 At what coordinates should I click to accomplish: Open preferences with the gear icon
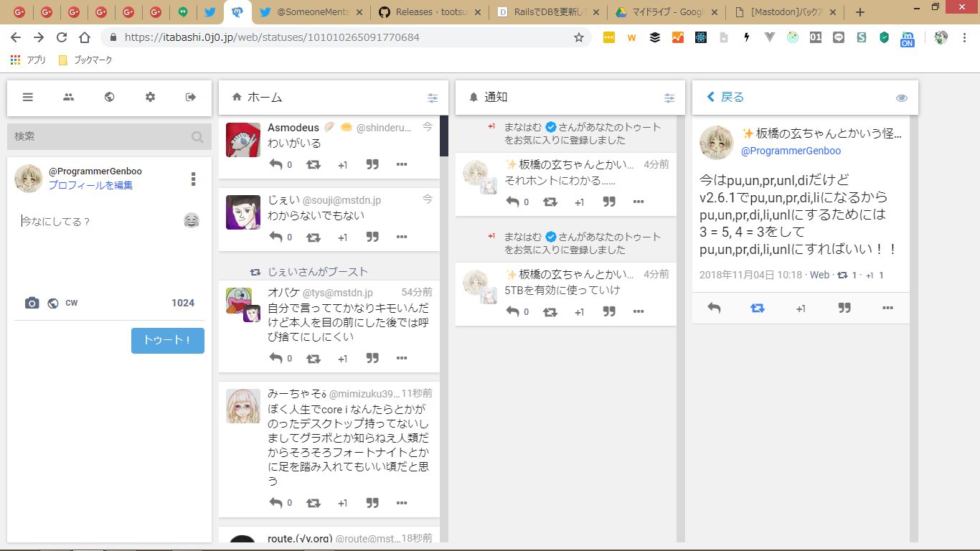[x=150, y=98]
